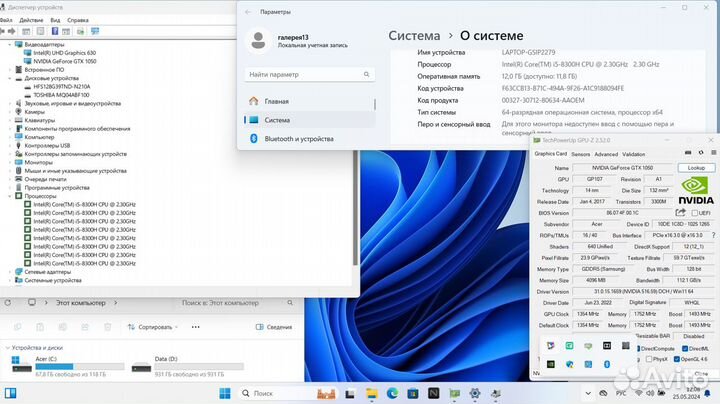Expand the Клавиатуры tree node
Viewport: 720px width, 404px height.
tap(10, 120)
